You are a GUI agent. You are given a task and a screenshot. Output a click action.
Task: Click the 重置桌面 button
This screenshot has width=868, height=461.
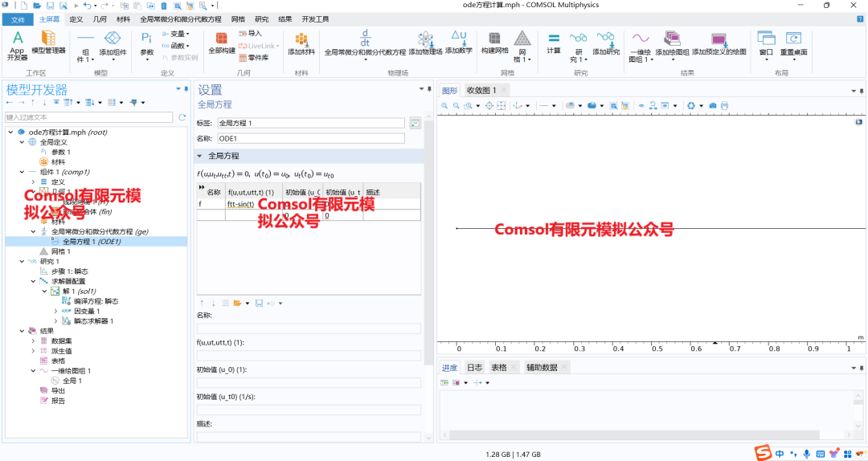pyautogui.click(x=793, y=46)
